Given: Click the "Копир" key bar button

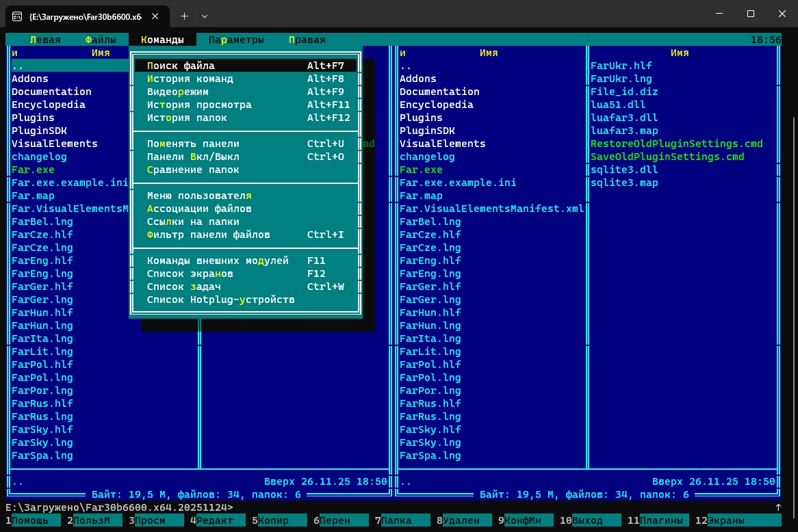Looking at the screenshot, I should click(x=277, y=520).
